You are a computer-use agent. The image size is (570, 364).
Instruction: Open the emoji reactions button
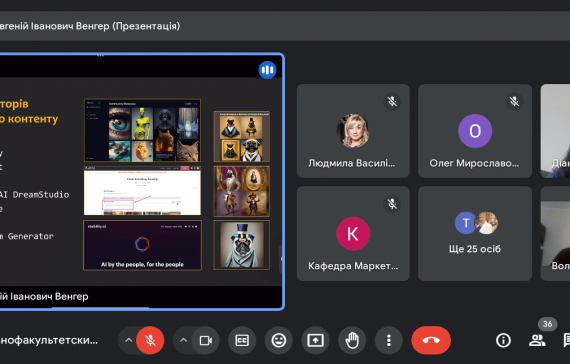[279, 340]
